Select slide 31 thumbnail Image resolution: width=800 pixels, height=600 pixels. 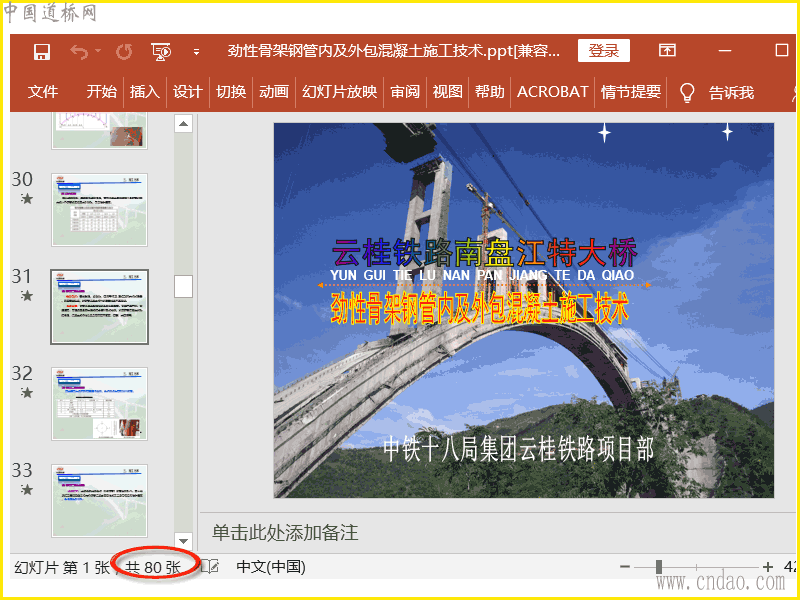coord(99,307)
